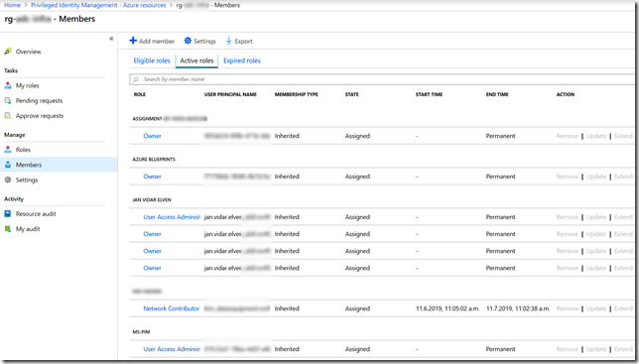
Task: Open User Access Administrator link under MS-PIM
Action: (x=172, y=349)
